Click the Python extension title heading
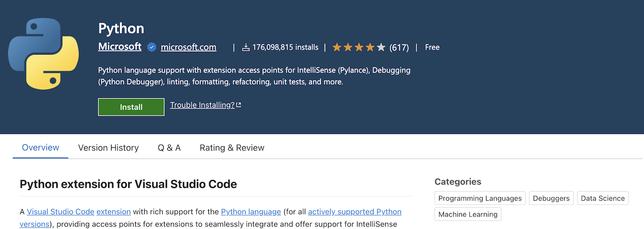The image size is (644, 229). 121,28
